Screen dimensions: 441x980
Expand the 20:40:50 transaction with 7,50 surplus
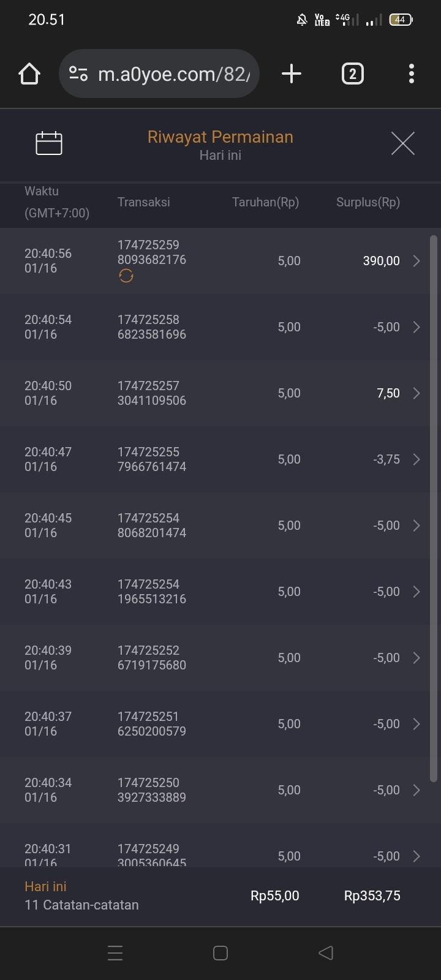(417, 393)
